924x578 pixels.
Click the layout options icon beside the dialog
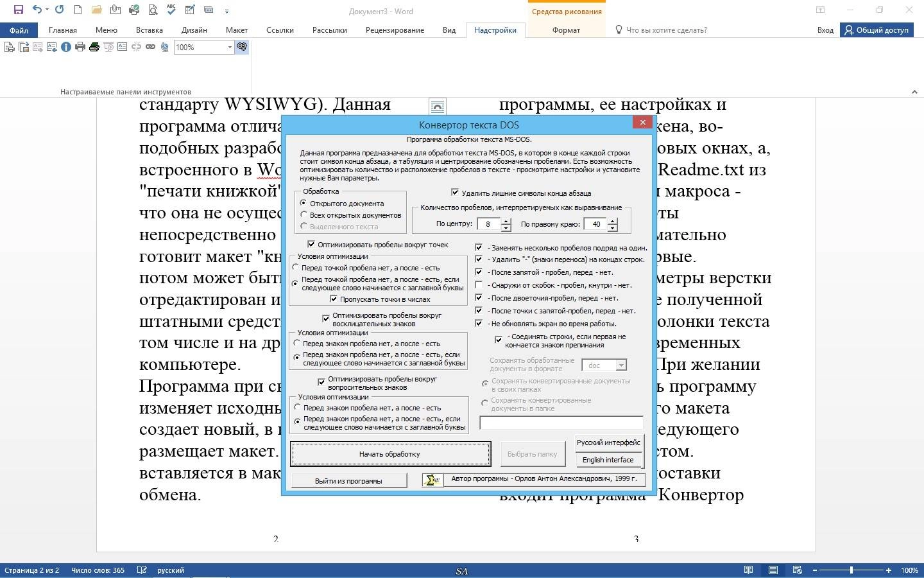(x=437, y=106)
